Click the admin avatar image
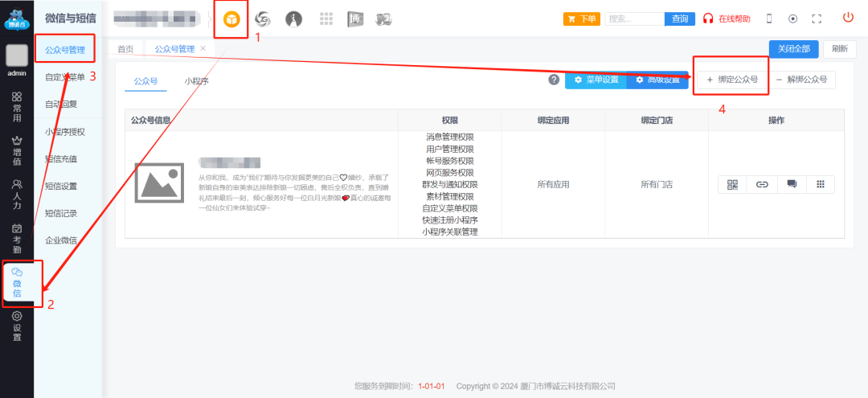This screenshot has width=868, height=398. (17, 56)
